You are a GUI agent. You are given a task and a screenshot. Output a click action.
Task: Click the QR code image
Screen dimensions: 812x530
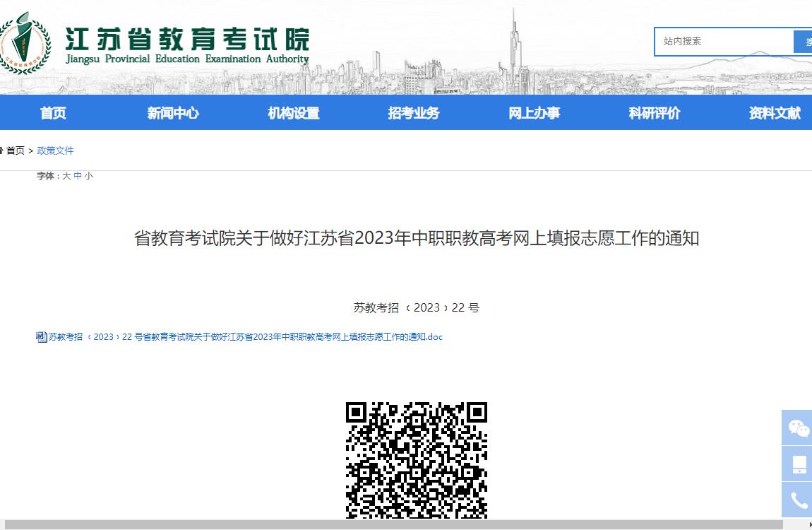pyautogui.click(x=417, y=460)
